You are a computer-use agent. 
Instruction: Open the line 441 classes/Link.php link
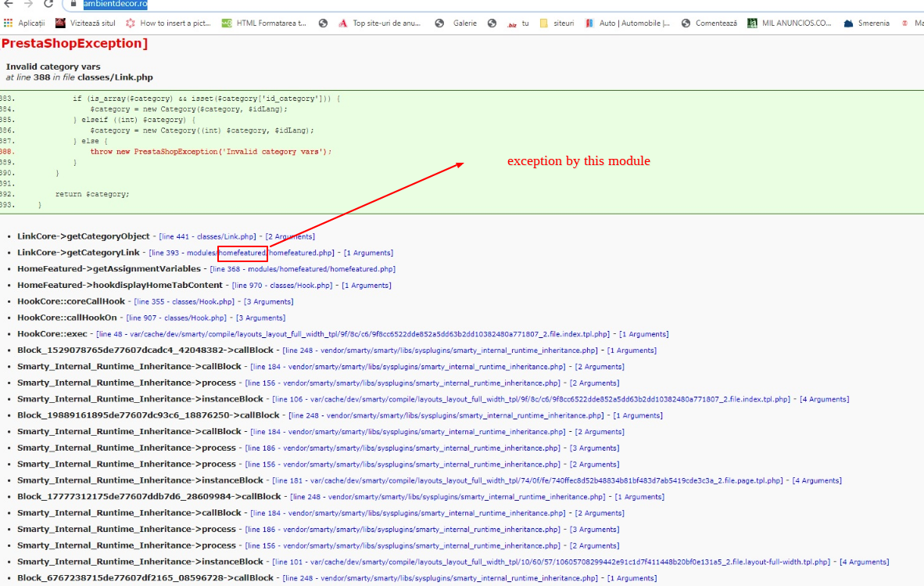[x=207, y=236]
